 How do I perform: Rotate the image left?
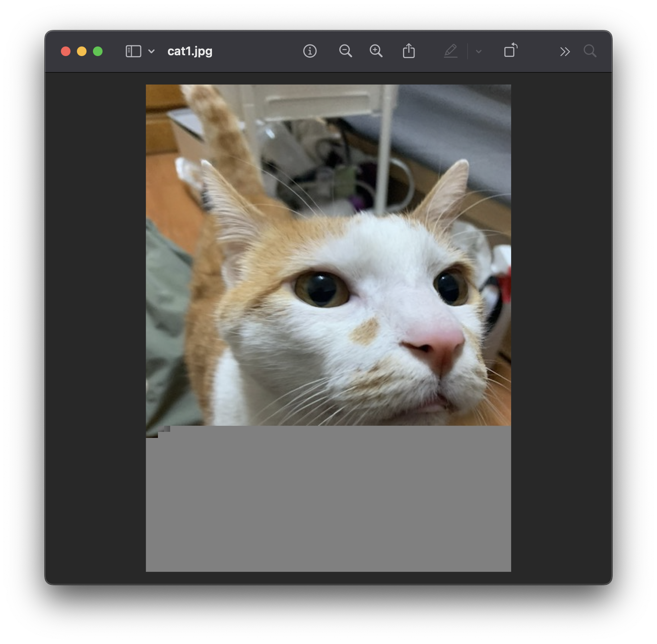click(x=510, y=51)
